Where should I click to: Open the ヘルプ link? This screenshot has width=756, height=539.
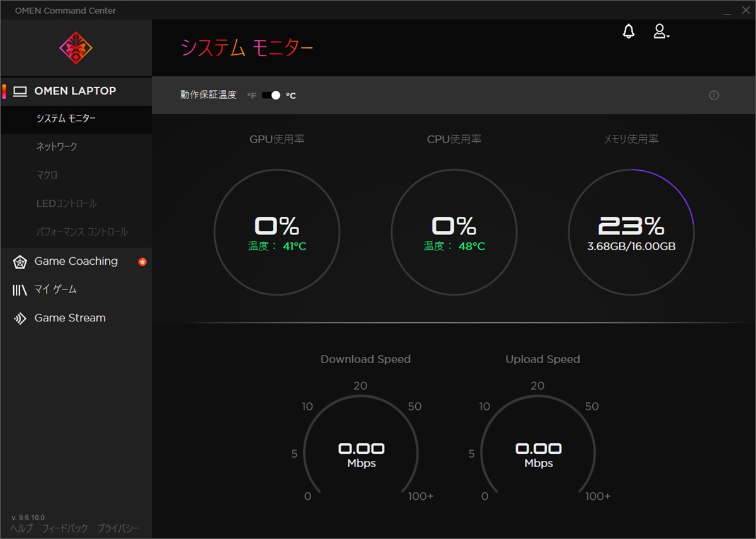(x=21, y=528)
